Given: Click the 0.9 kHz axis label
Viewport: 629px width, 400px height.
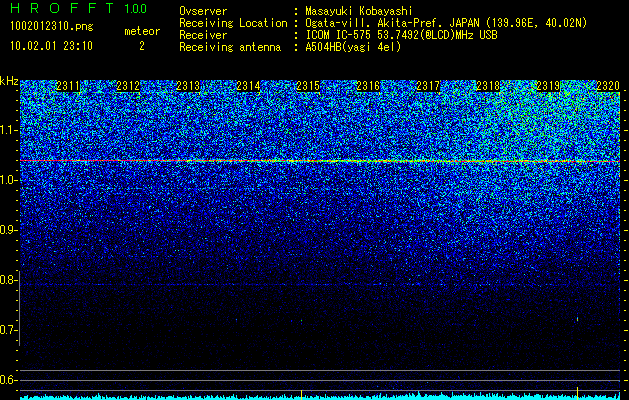Looking at the screenshot, I should (x=8, y=230).
